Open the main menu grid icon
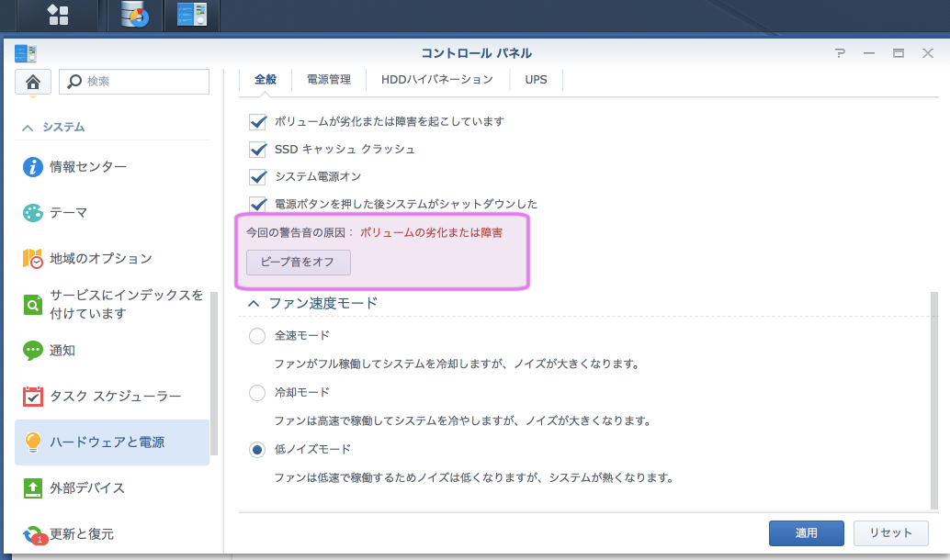This screenshot has width=950, height=560. pyautogui.click(x=58, y=15)
